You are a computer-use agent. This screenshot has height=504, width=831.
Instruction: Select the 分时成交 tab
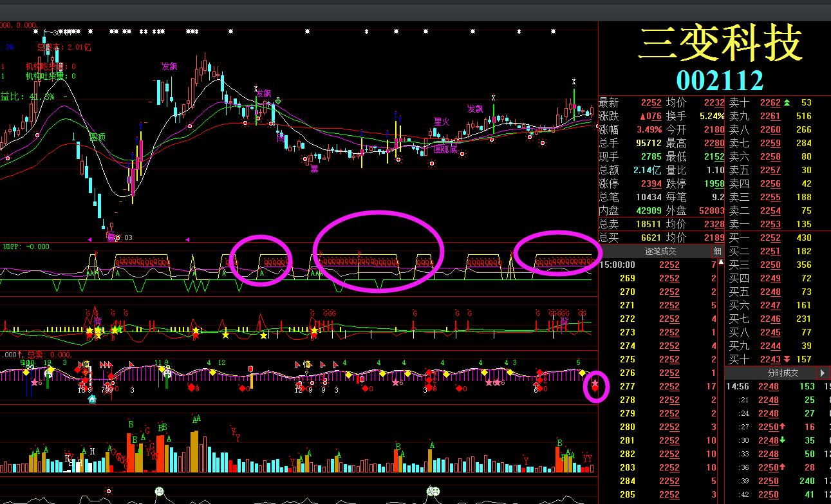[x=782, y=373]
